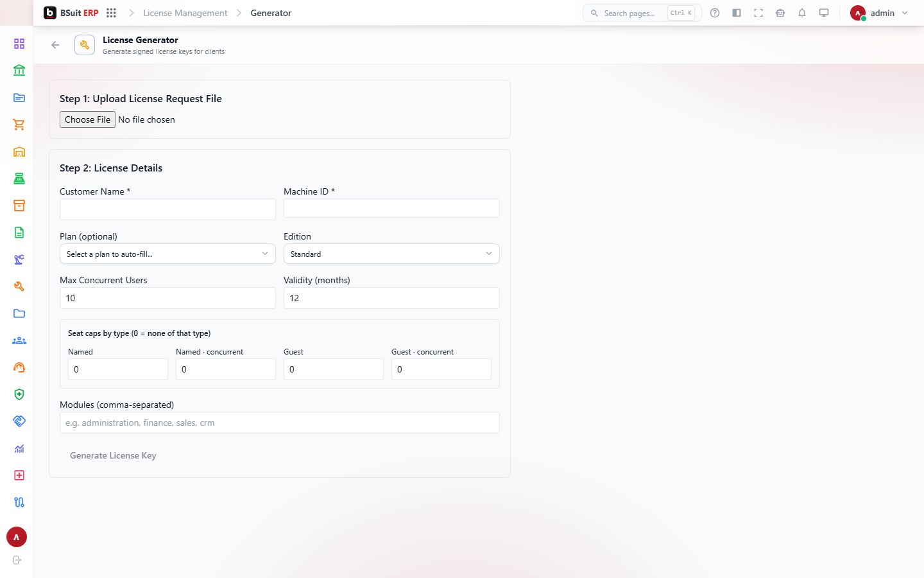The image size is (924, 578).
Task: Focus the Machine ID field
Action: point(391,208)
